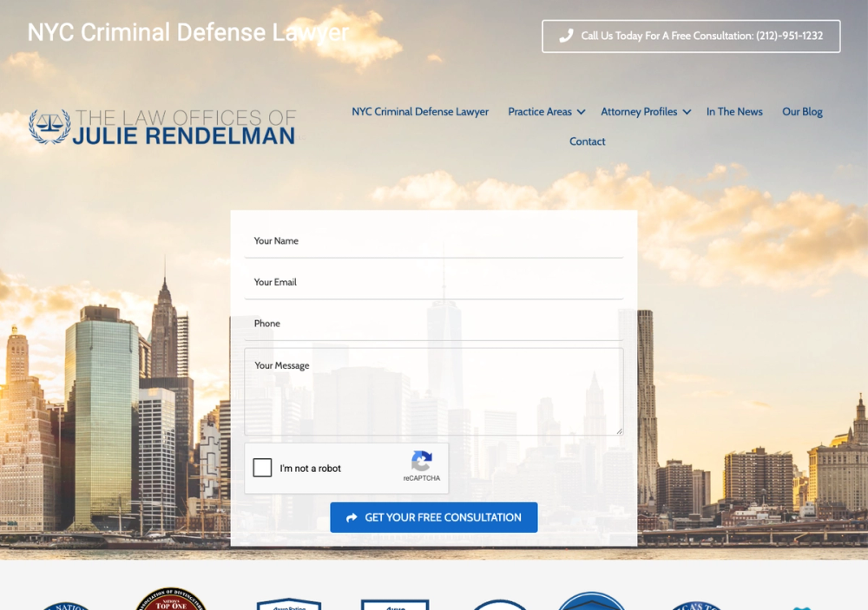
Task: Click Call Us Today phone number text
Action: coord(702,36)
